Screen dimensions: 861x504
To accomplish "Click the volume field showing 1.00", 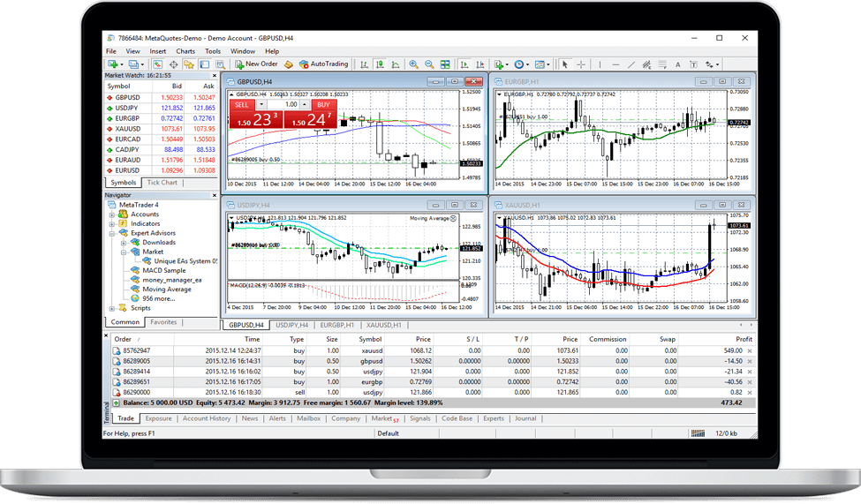I will point(283,104).
